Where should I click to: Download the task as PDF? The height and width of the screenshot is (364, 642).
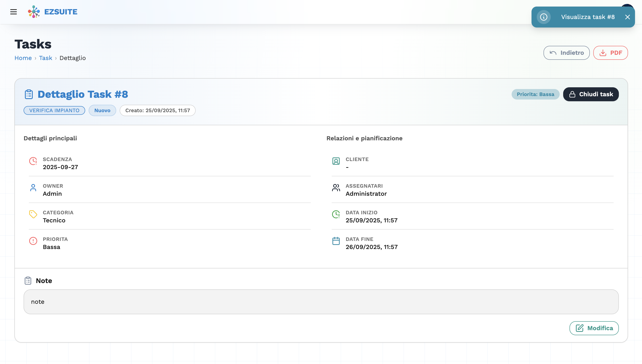click(611, 53)
